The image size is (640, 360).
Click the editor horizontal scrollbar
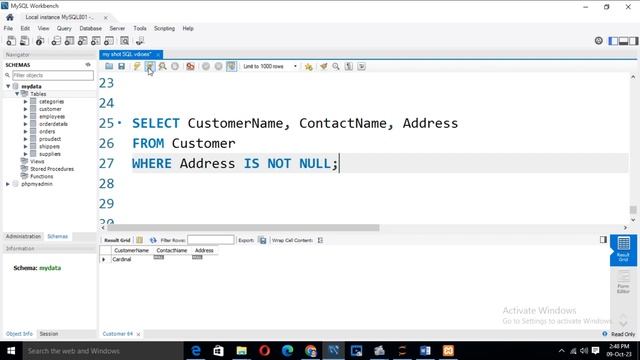coord(243,228)
